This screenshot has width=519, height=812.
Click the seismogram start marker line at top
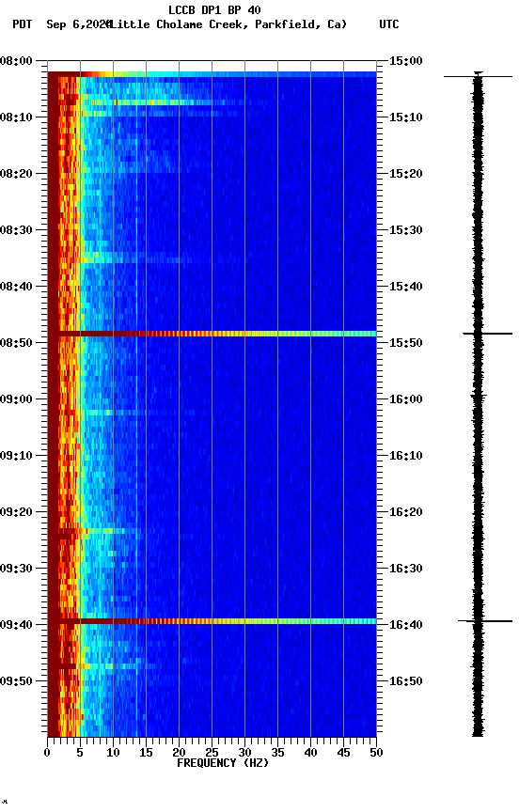coord(478,77)
